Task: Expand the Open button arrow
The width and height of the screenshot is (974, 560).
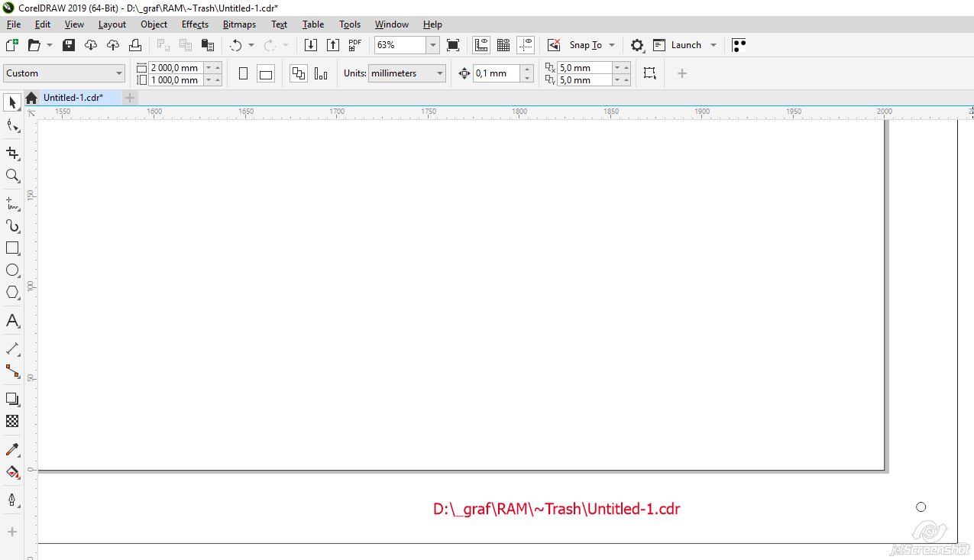Action: 50,45
